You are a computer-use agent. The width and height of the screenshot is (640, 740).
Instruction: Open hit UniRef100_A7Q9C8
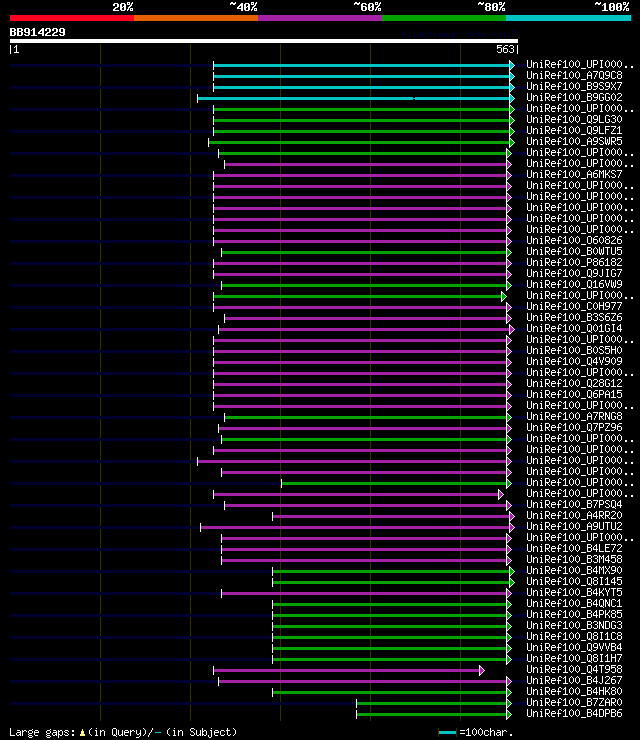click(574, 76)
